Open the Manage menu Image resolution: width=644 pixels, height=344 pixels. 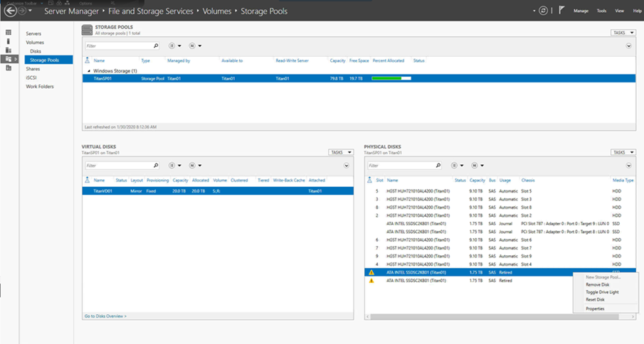pos(581,11)
